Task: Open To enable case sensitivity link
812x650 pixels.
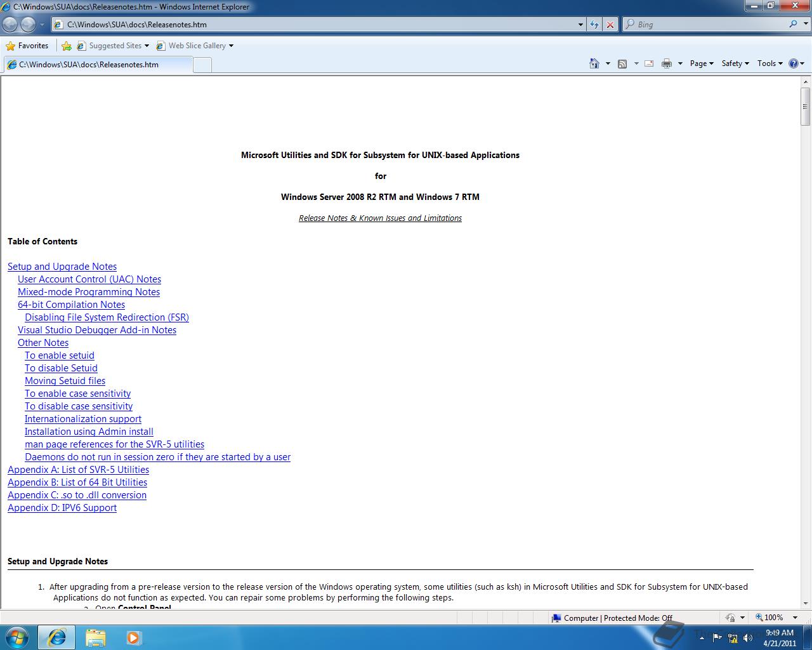Action: (x=77, y=394)
